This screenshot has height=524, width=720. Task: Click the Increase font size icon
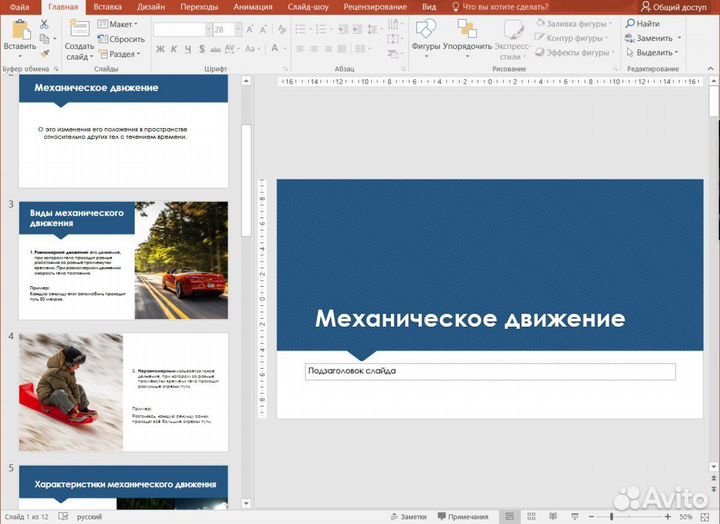coord(250,30)
